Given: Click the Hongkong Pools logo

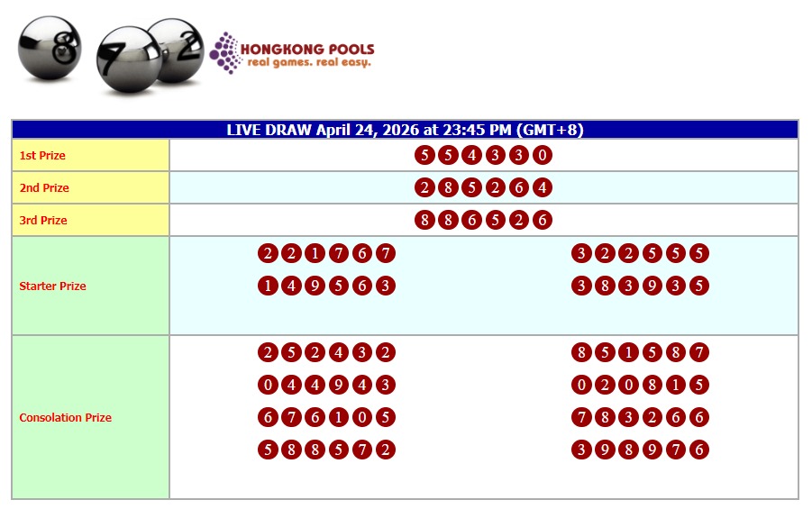Looking at the screenshot, I should point(292,53).
